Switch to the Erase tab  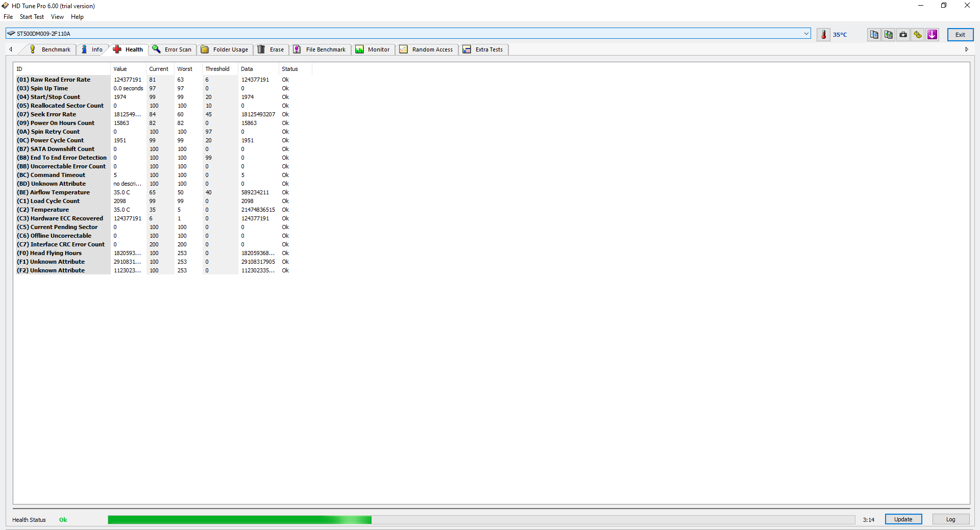(271, 49)
